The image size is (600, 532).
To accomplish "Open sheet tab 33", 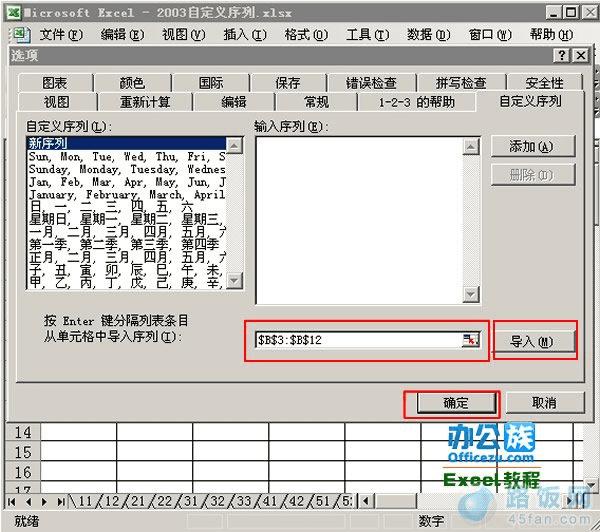I will click(x=244, y=501).
